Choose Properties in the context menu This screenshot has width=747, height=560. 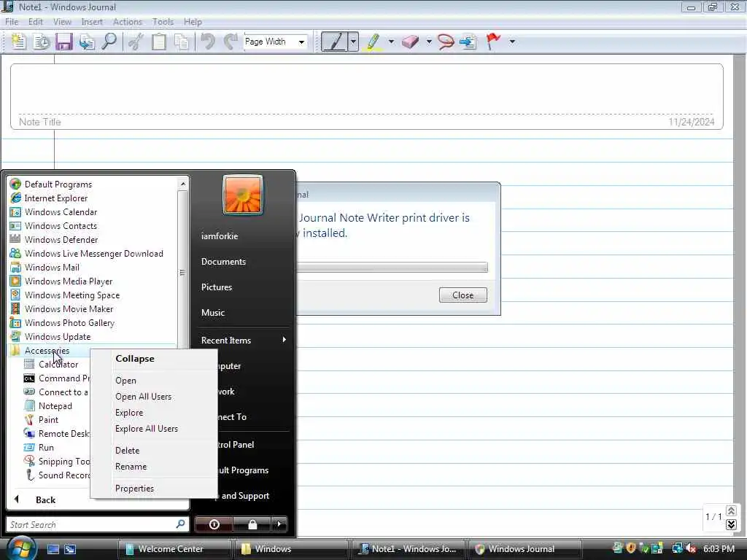(134, 489)
